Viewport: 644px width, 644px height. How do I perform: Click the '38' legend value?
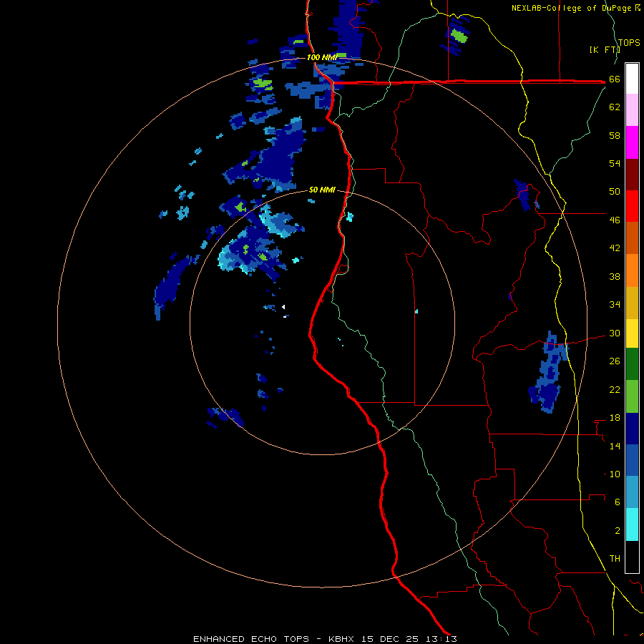pyautogui.click(x=615, y=276)
